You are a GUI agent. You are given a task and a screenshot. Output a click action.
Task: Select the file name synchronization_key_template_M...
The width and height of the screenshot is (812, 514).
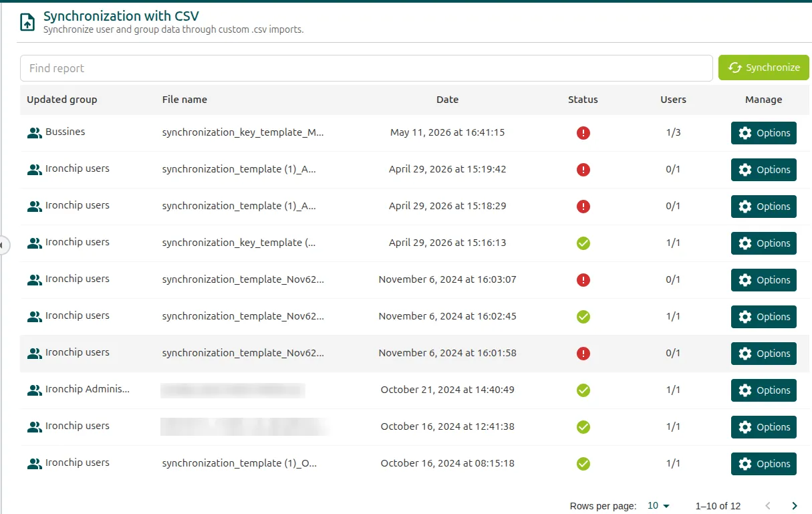point(243,132)
